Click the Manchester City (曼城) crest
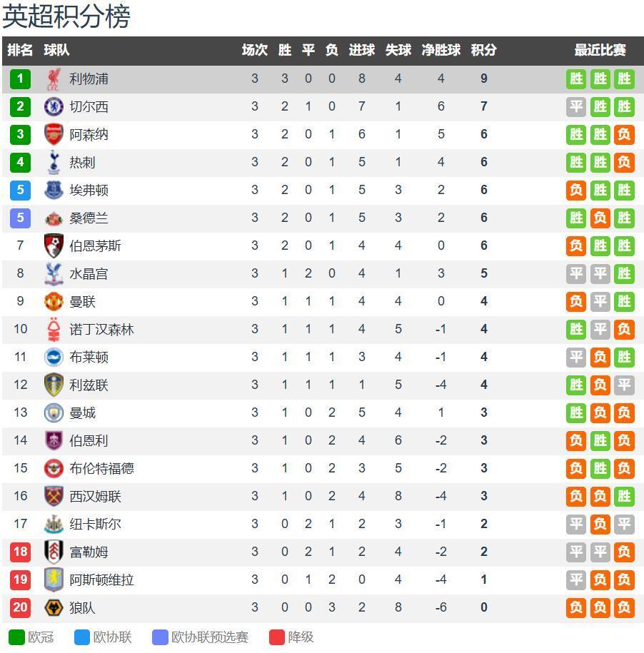This screenshot has width=644, height=653. pyautogui.click(x=54, y=412)
